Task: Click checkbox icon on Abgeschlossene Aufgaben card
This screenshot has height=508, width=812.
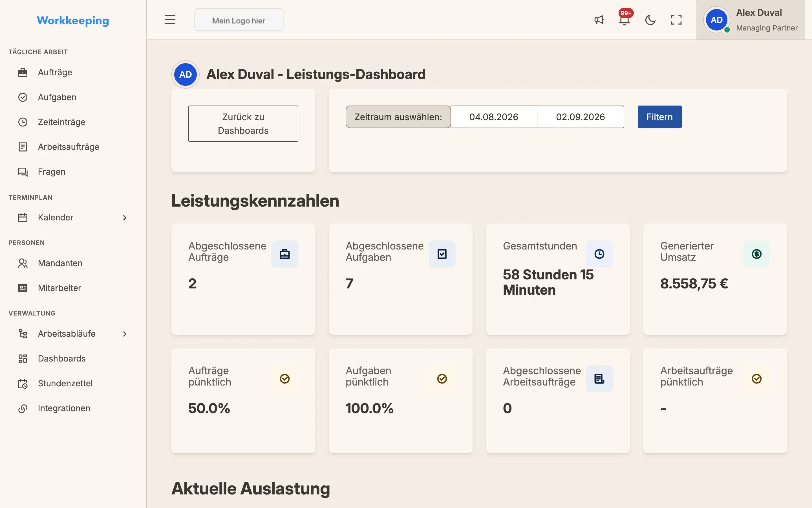Action: [442, 254]
